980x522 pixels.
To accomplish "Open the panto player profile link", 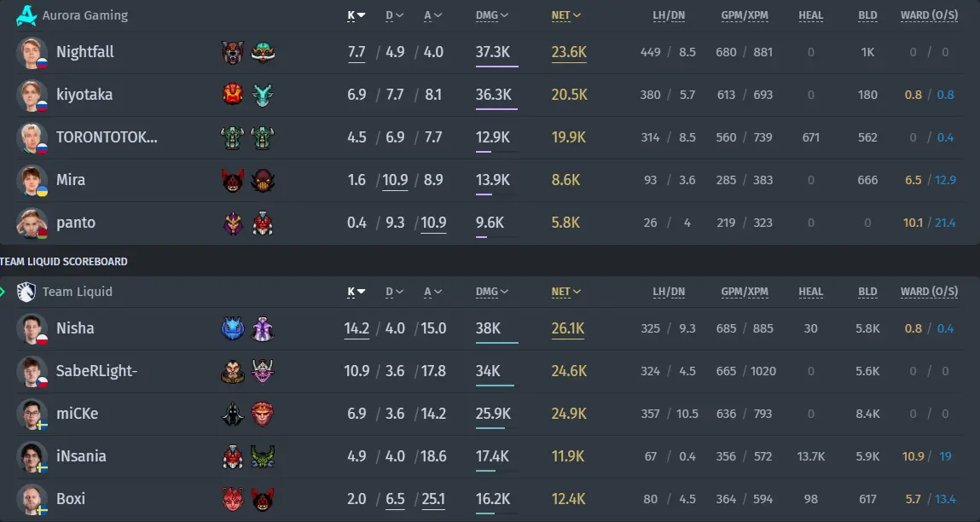I will 76,223.
